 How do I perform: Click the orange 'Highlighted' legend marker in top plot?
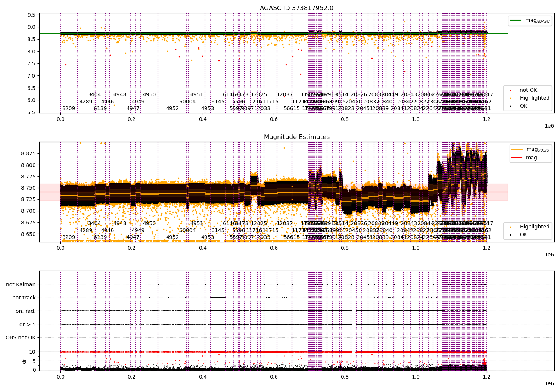(510, 98)
